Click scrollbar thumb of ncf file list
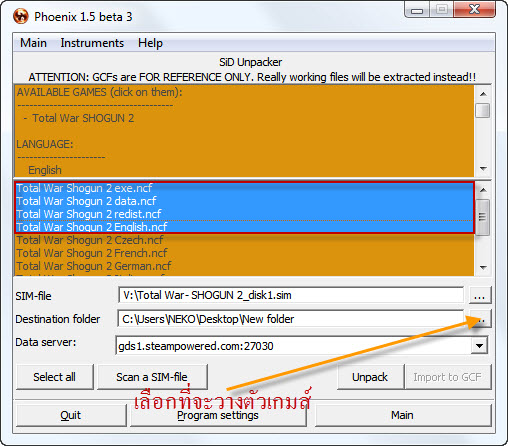Screen dimensions: 508x446 tap(482, 217)
